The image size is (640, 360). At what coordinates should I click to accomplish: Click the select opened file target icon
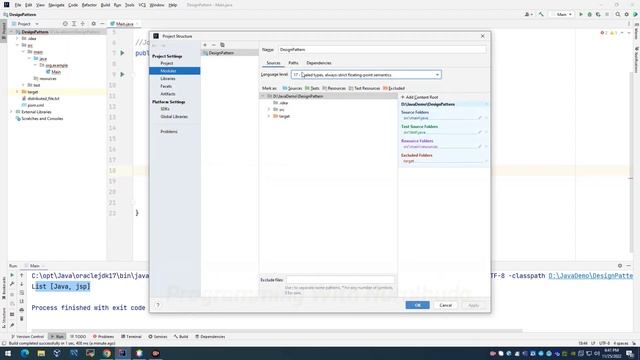point(65,24)
